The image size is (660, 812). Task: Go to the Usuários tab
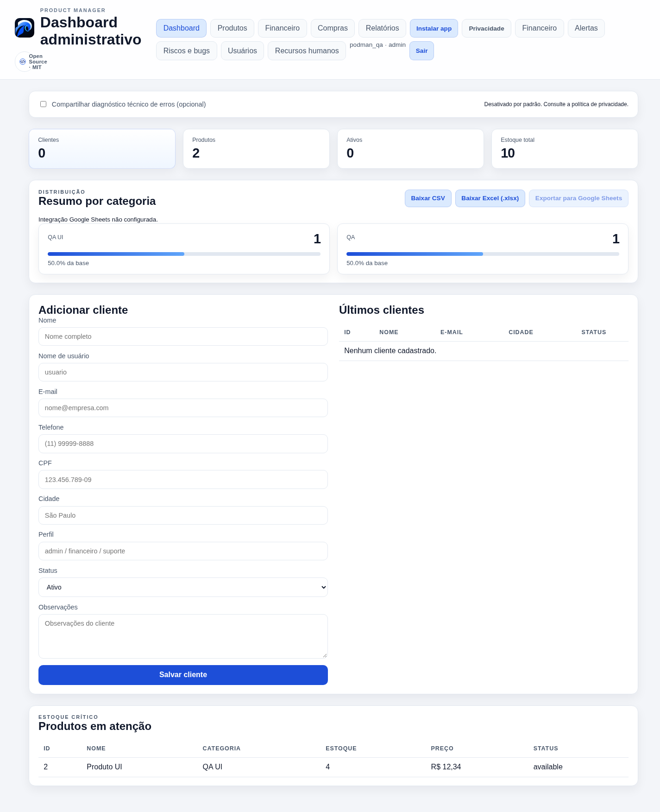click(242, 51)
